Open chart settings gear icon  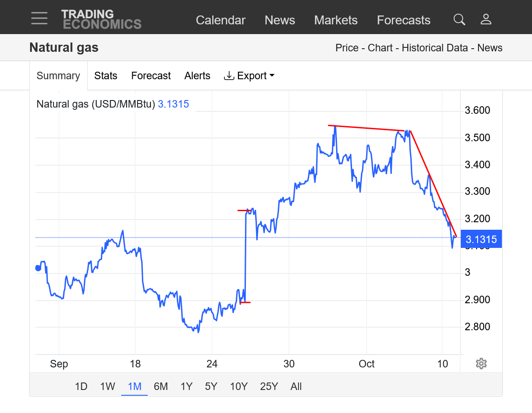pos(481,364)
